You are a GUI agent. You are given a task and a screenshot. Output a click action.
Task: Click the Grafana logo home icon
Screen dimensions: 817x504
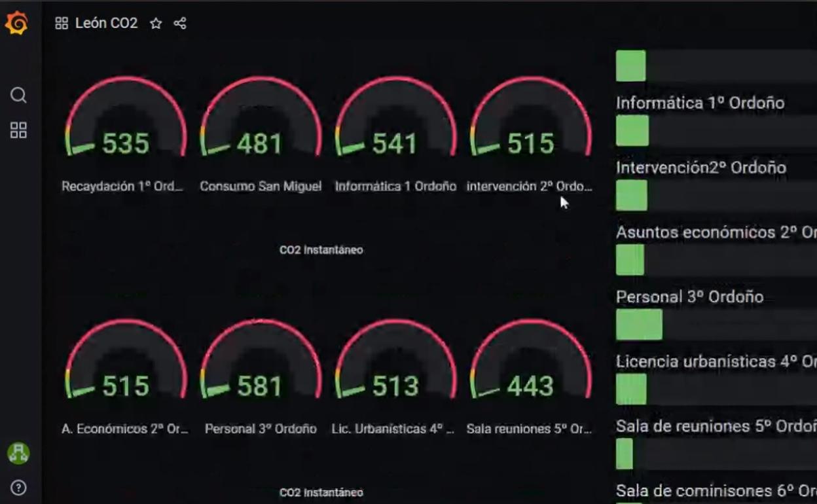[x=16, y=24]
